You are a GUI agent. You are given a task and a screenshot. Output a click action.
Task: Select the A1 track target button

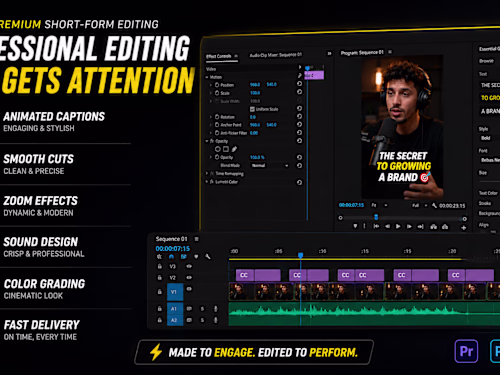tap(175, 309)
